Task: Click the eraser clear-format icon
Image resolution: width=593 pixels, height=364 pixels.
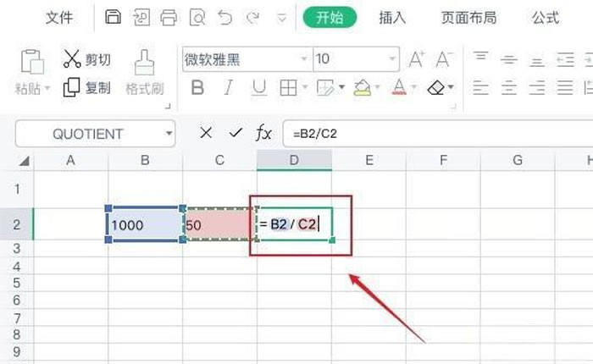Action: (435, 88)
